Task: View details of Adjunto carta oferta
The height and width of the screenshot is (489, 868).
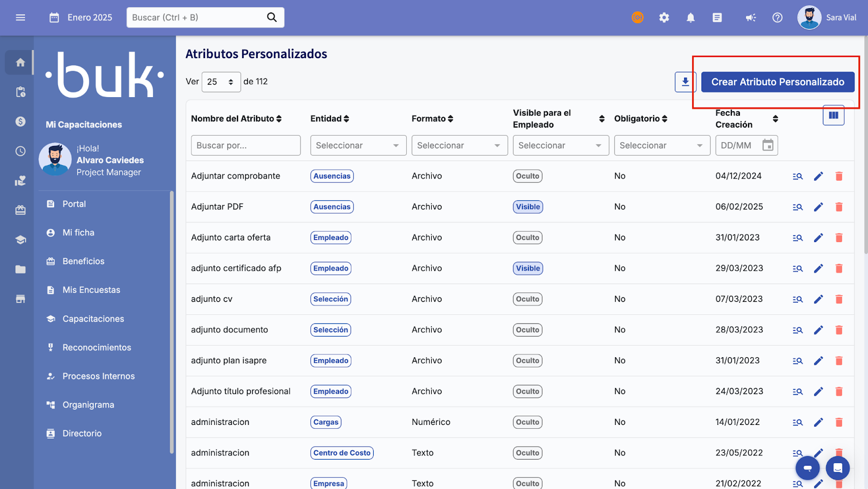Action: (797, 238)
